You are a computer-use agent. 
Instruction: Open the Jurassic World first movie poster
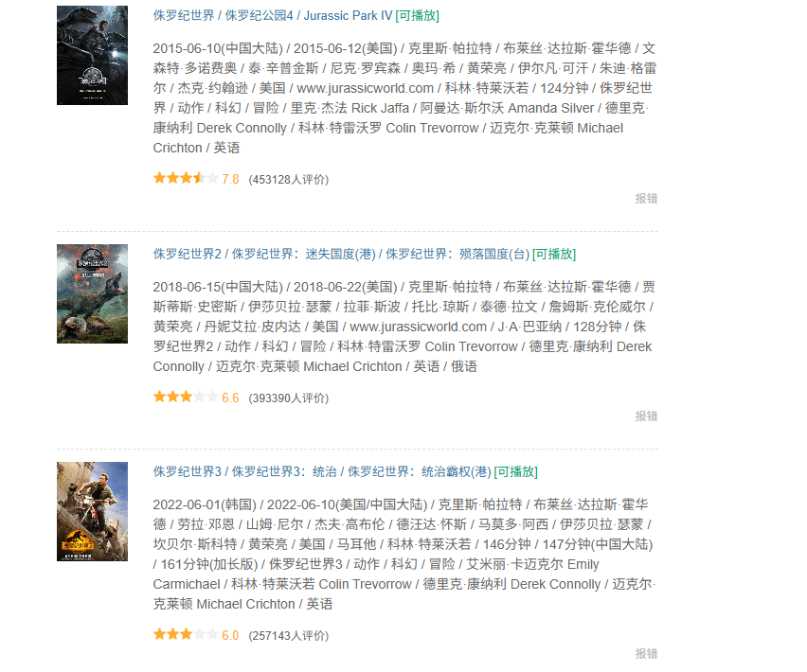[92, 55]
